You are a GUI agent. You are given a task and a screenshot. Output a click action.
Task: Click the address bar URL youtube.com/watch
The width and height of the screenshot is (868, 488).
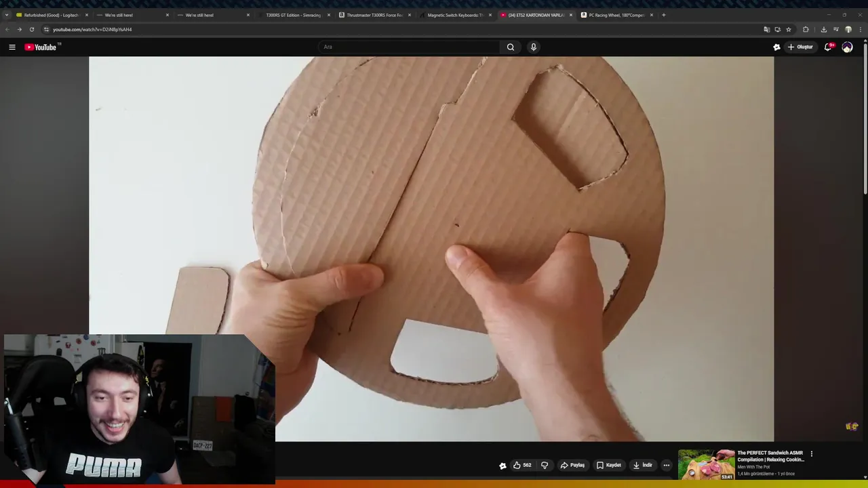[92, 29]
